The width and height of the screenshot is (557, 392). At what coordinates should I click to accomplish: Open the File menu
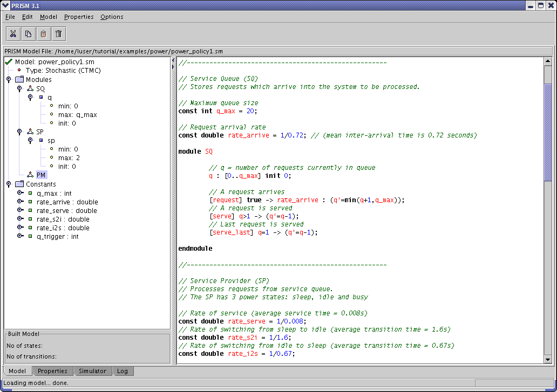(x=10, y=17)
